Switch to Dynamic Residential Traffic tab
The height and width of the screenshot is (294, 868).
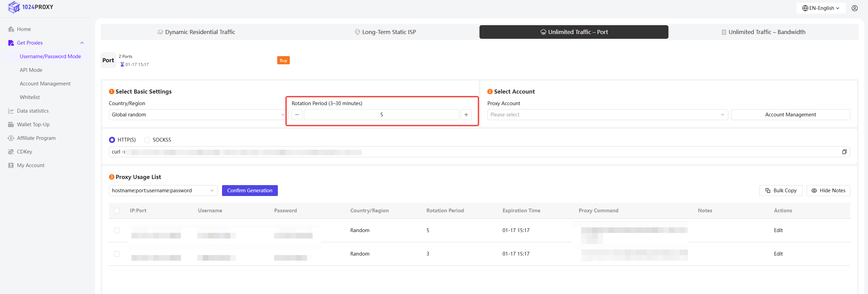click(196, 32)
